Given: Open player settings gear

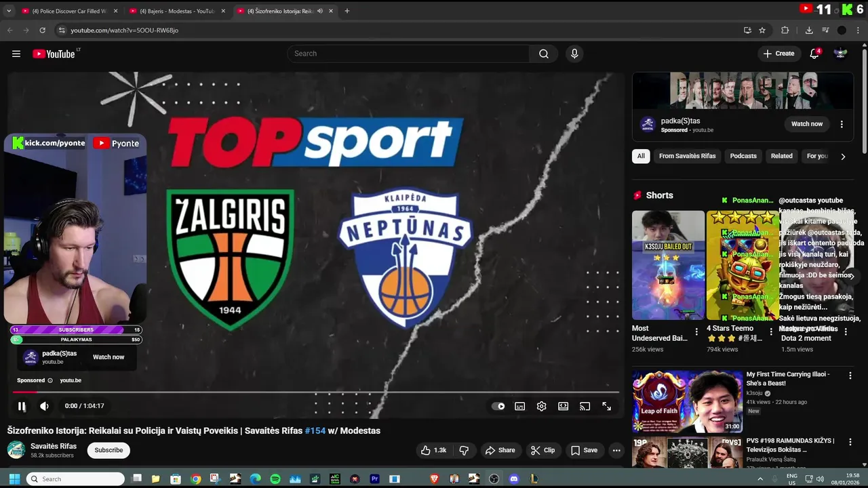Looking at the screenshot, I should click(x=541, y=407).
